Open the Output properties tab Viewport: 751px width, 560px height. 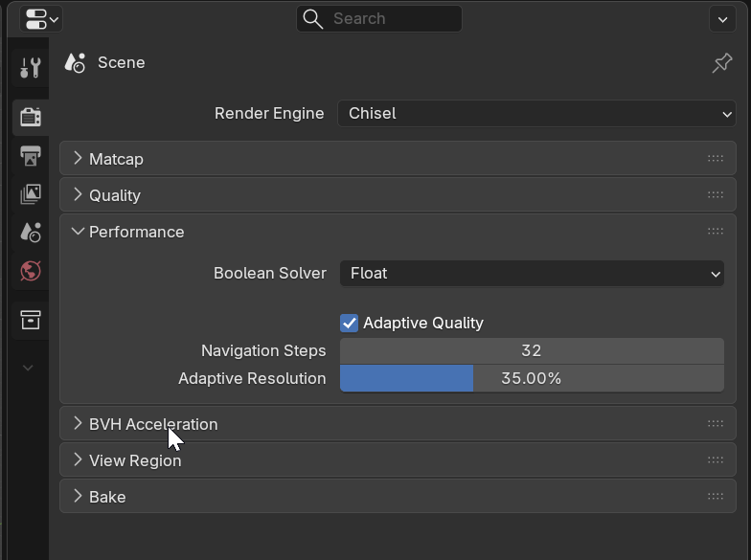30,156
